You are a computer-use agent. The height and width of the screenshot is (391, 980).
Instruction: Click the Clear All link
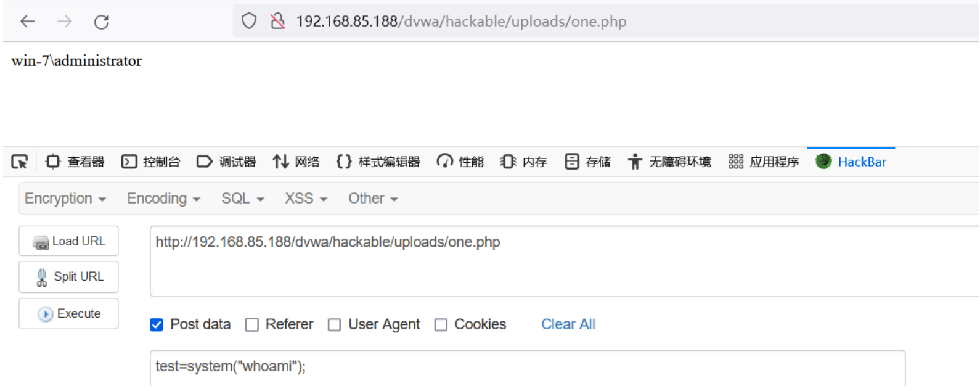click(568, 324)
